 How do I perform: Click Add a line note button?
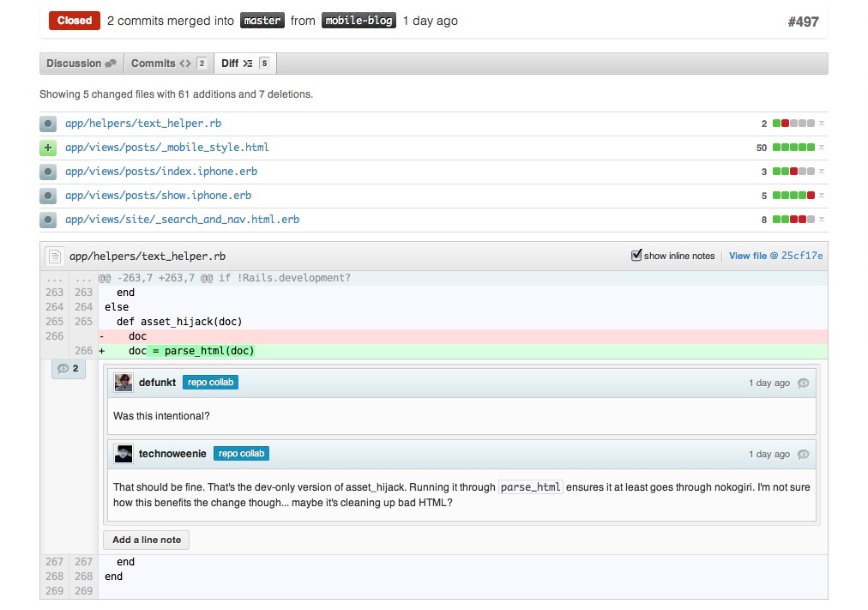point(147,540)
